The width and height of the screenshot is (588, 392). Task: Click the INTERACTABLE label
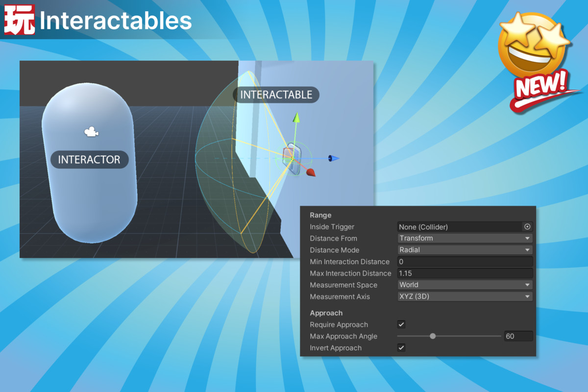(x=276, y=95)
